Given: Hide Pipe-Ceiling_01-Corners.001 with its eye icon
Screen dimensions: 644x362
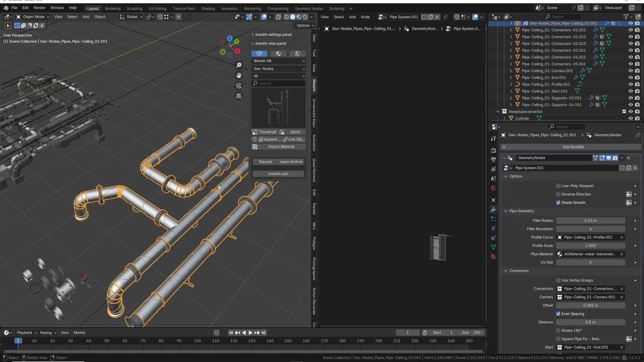Looking at the screenshot, I should [631, 71].
